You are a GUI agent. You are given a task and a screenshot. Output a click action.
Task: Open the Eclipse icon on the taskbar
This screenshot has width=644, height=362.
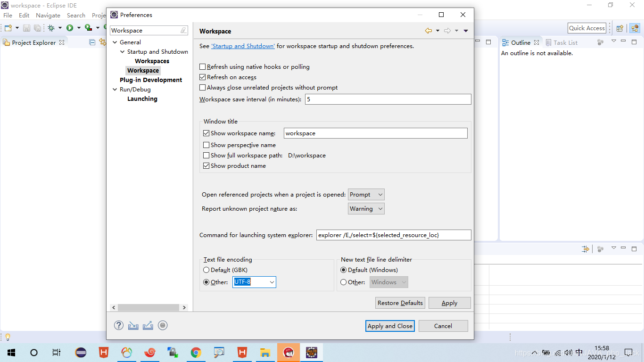[81, 352]
